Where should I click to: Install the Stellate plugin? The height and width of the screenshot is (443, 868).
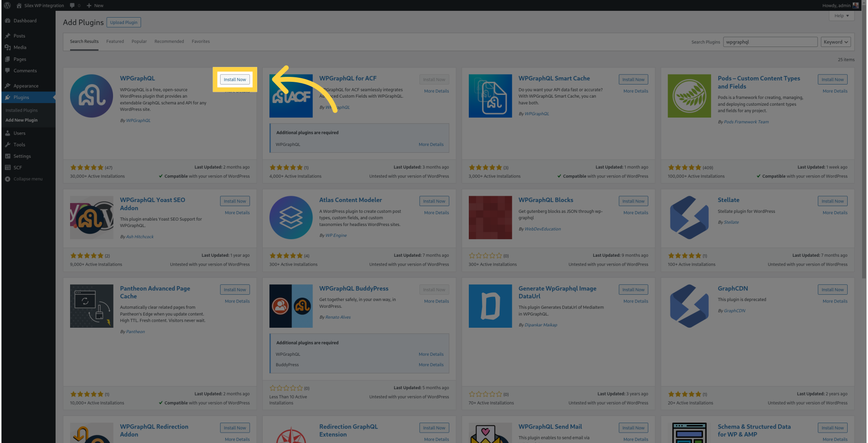832,201
